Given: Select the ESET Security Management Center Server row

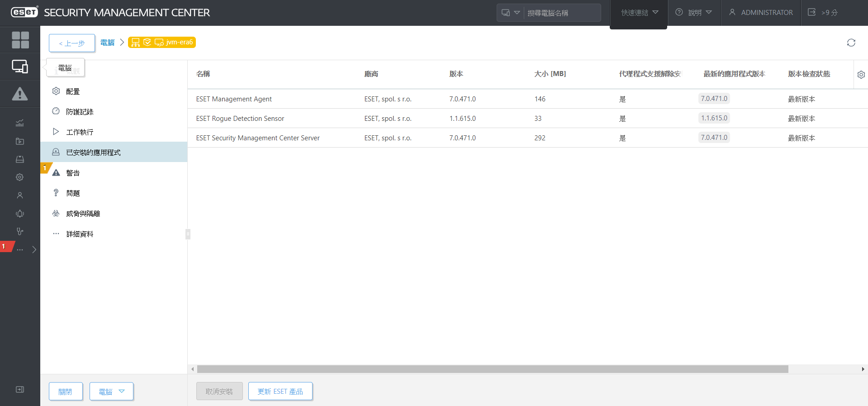Looking at the screenshot, I should (527, 138).
